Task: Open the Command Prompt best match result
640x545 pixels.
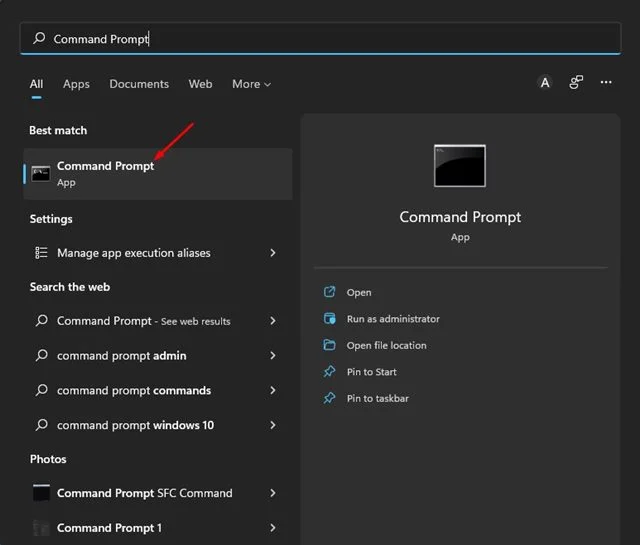Action: pos(158,174)
